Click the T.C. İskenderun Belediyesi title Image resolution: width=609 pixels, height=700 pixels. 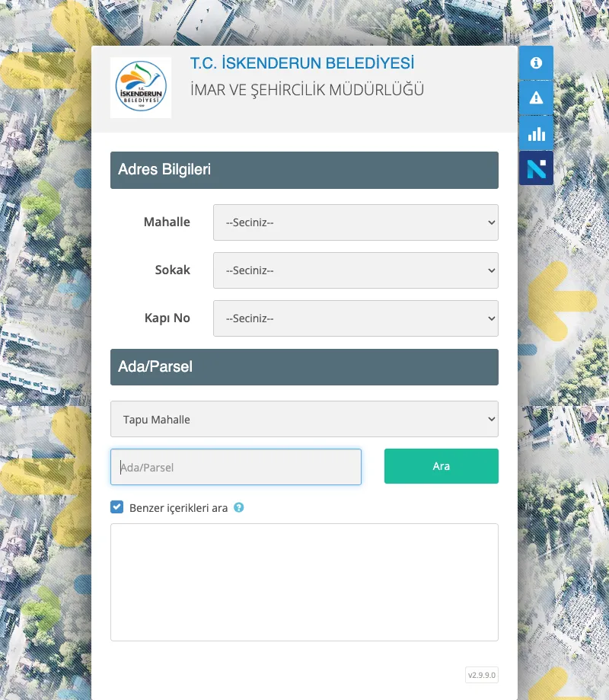(x=302, y=63)
